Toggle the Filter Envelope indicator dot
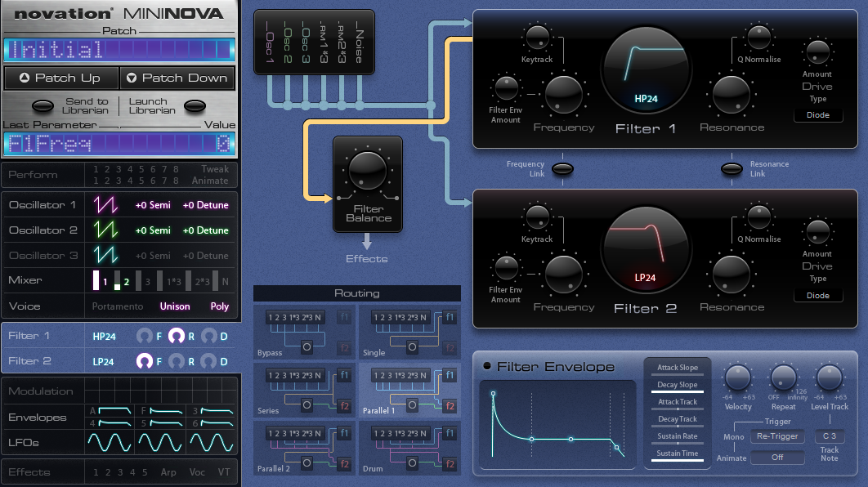Viewport: 868px width, 487px height. point(487,366)
